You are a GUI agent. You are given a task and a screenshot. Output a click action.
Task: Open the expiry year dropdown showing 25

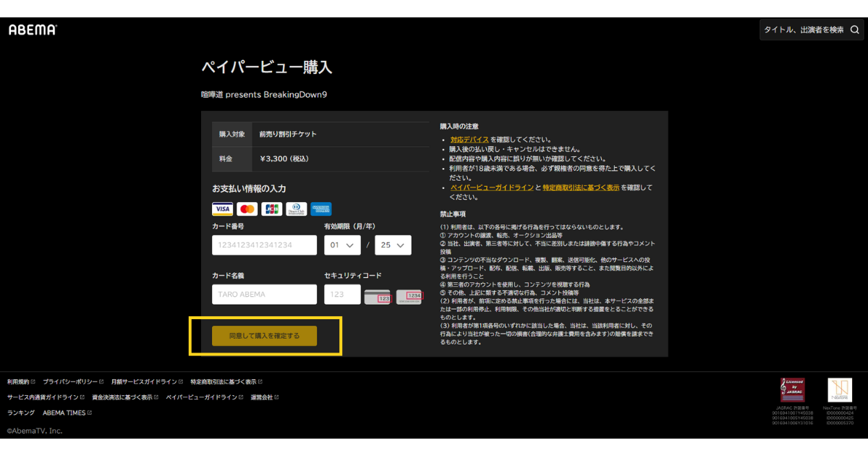pyautogui.click(x=393, y=245)
